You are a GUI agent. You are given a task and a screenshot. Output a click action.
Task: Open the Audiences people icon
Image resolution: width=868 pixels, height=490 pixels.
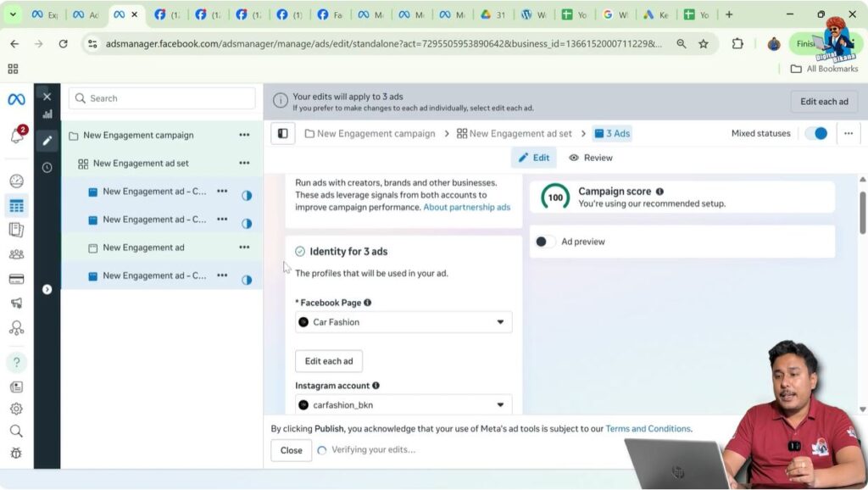(x=16, y=254)
